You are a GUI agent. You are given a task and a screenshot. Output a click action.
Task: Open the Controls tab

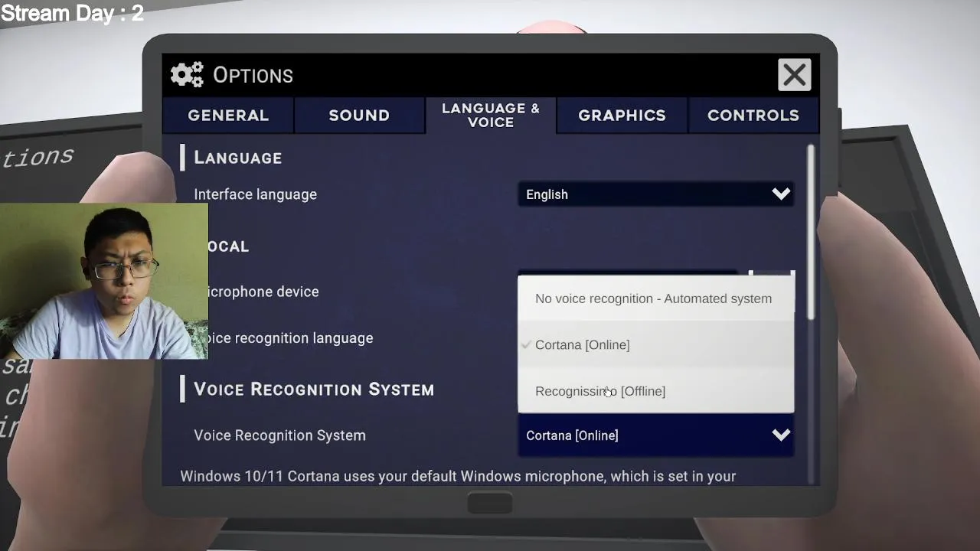pos(753,115)
